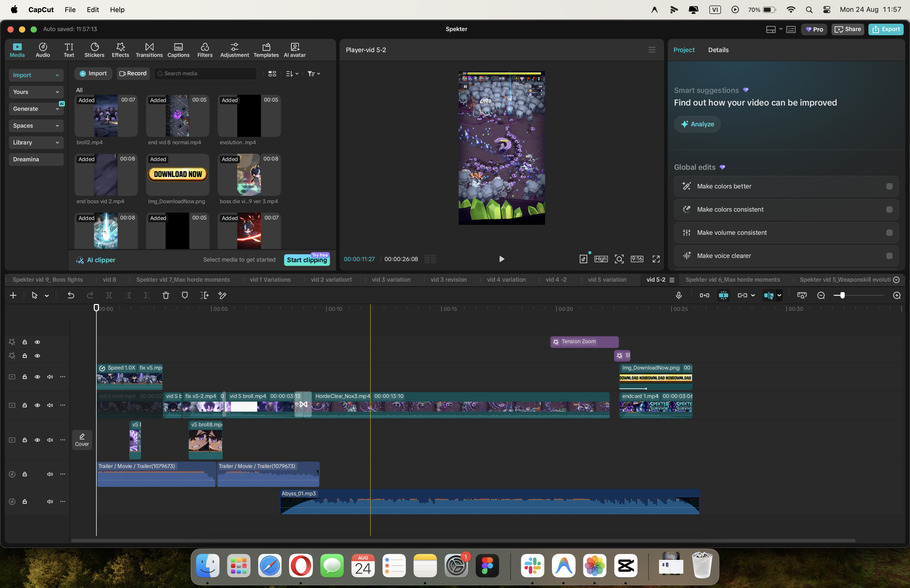Enable Make voice clearer checkbox
This screenshot has width=910, height=588.
pyautogui.click(x=889, y=256)
